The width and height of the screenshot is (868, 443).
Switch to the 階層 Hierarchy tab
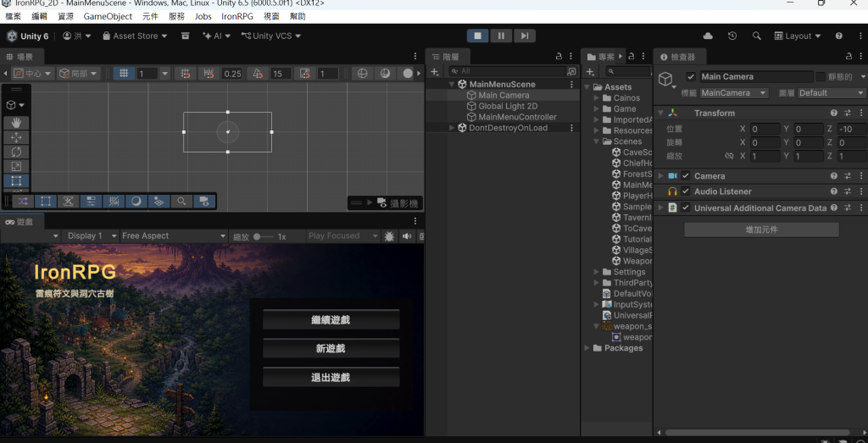coord(446,57)
